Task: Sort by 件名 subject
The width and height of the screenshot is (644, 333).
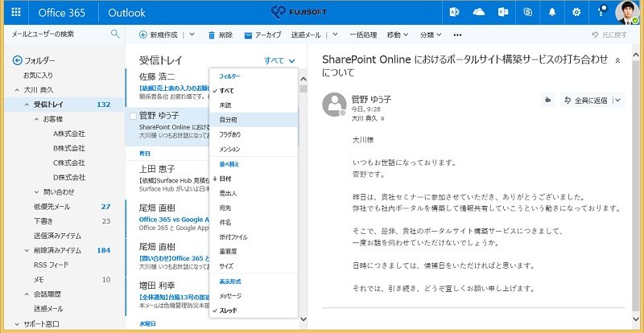Action: click(x=253, y=222)
